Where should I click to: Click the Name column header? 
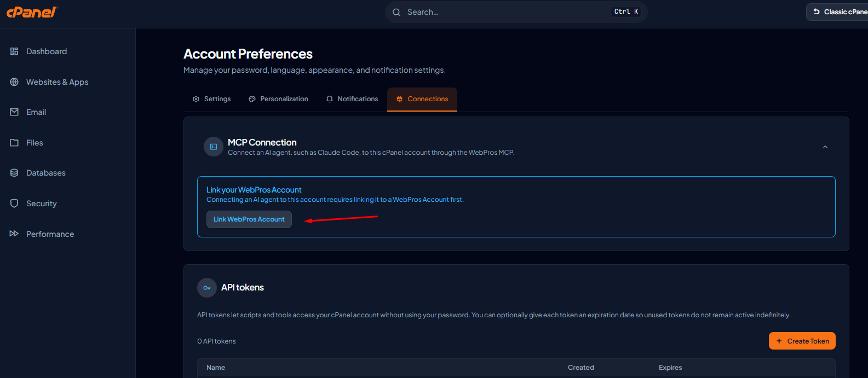[216, 368]
